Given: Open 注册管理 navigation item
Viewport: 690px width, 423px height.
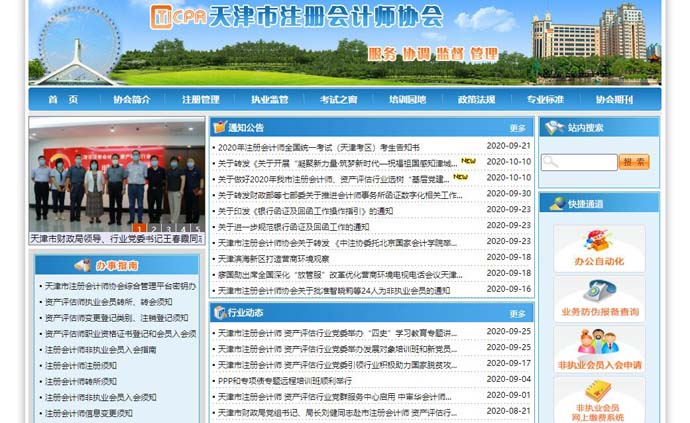Looking at the screenshot, I should [x=201, y=99].
